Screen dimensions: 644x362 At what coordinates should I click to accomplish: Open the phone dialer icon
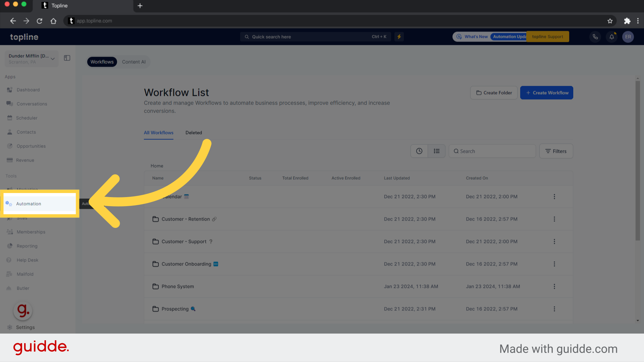pyautogui.click(x=595, y=37)
